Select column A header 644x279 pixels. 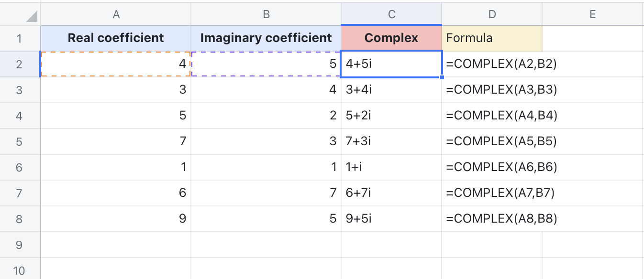116,14
